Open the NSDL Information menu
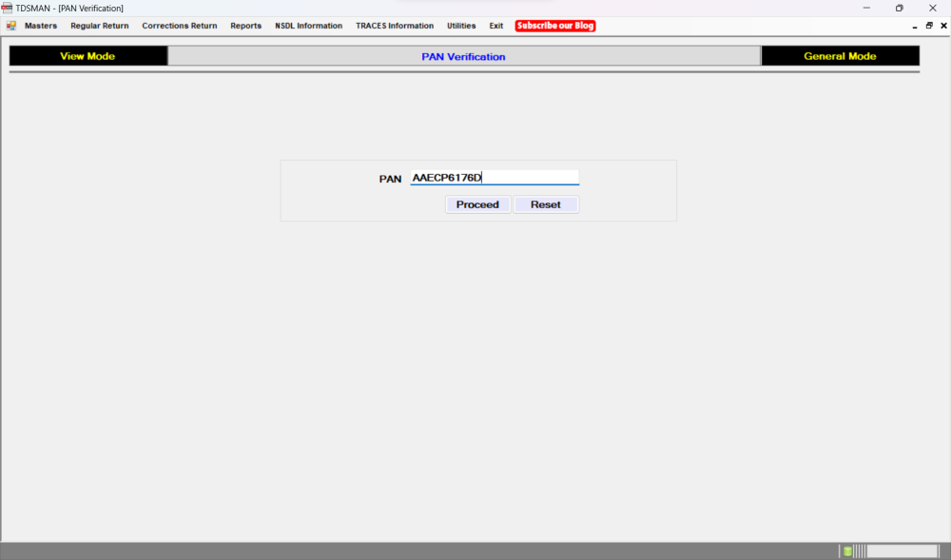The image size is (951, 560). pos(309,26)
